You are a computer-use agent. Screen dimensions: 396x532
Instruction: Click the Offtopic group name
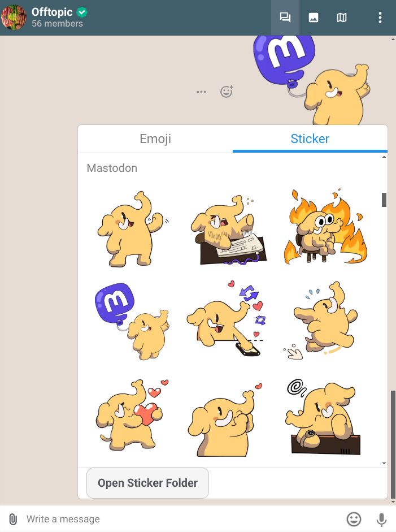52,12
